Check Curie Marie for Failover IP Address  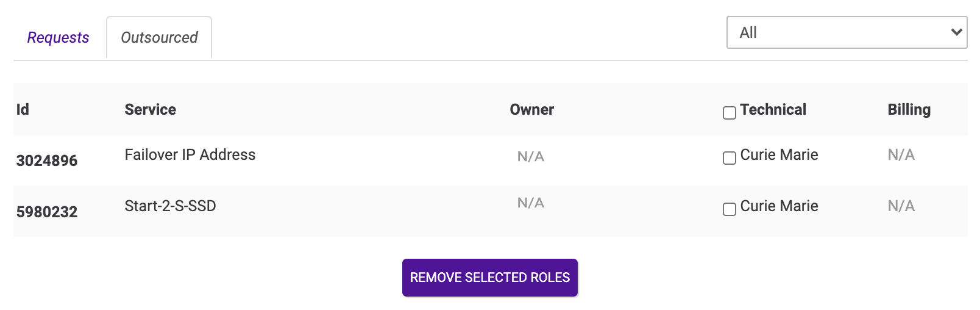(729, 158)
